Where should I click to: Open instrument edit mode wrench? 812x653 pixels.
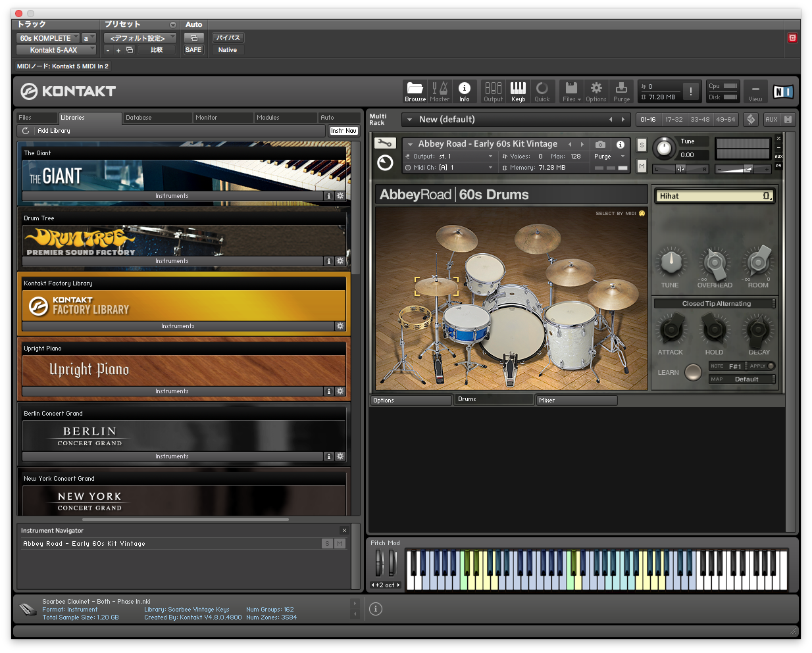pos(385,143)
